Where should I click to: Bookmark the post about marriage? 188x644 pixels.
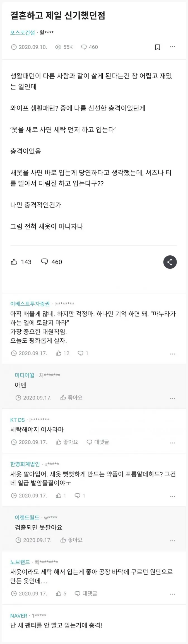157,47
